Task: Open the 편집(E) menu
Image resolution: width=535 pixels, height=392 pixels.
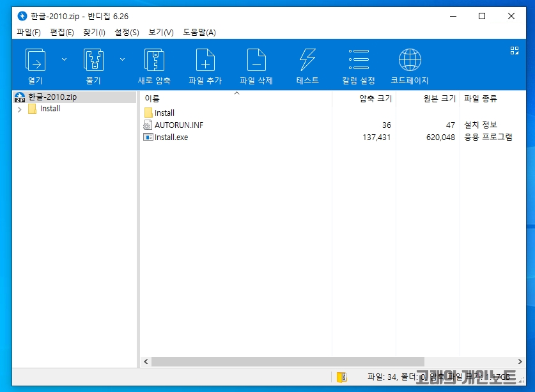Action: point(62,33)
